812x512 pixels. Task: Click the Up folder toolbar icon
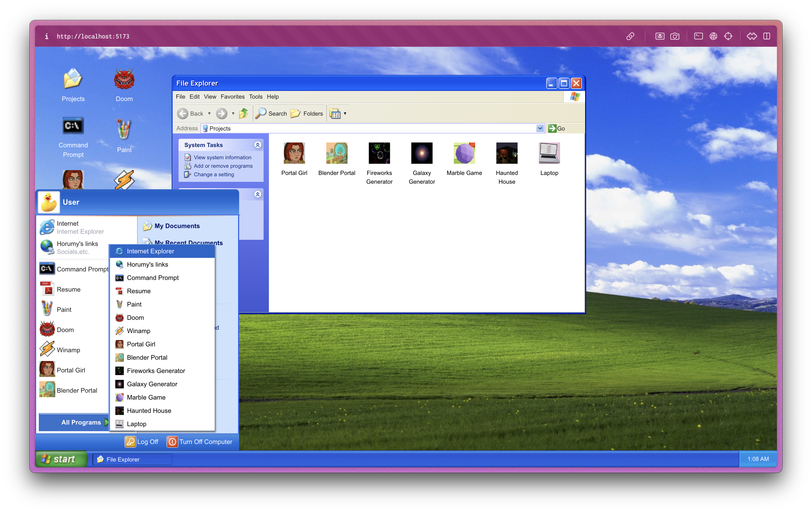tap(243, 113)
